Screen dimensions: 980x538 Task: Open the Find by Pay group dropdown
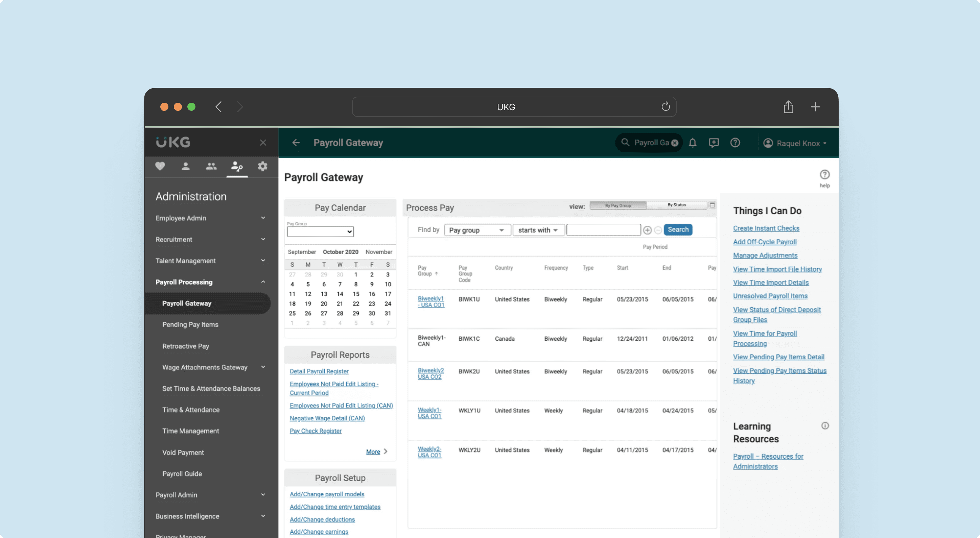point(477,230)
